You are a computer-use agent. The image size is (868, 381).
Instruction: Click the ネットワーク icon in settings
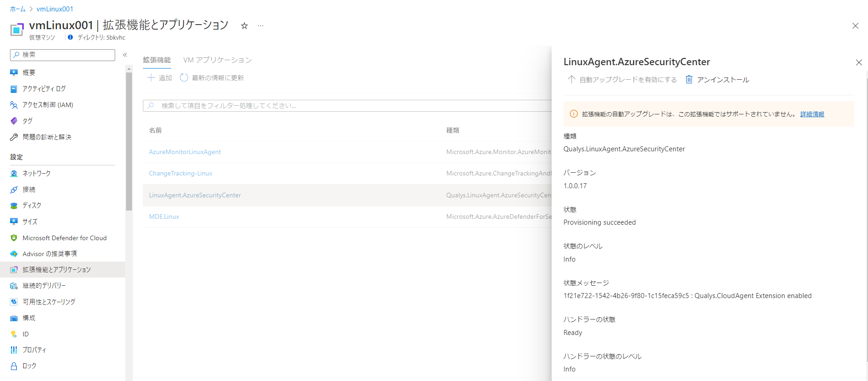click(14, 174)
